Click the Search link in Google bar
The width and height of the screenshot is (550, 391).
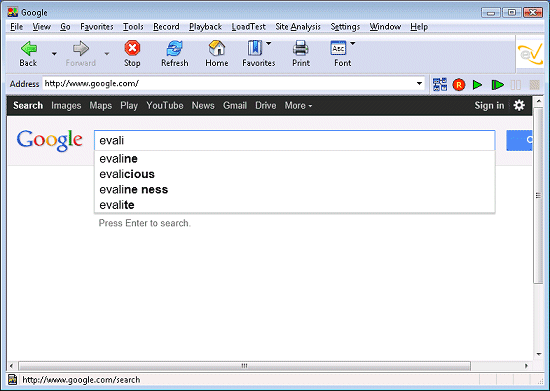point(28,106)
